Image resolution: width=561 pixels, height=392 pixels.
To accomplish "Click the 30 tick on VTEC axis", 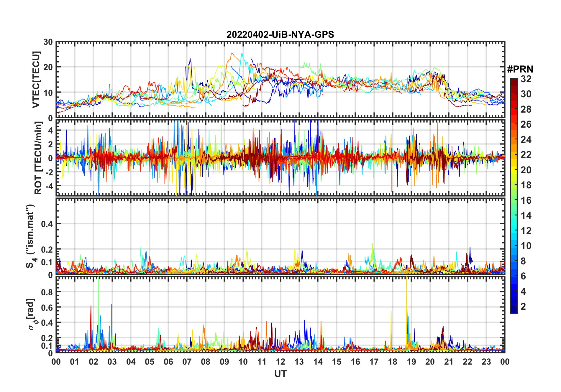I will tap(48, 42).
